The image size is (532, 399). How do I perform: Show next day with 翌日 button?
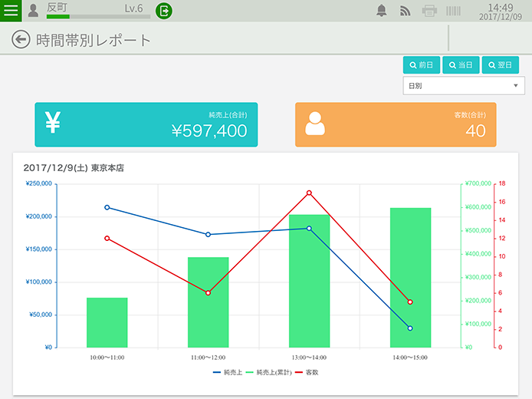point(500,65)
